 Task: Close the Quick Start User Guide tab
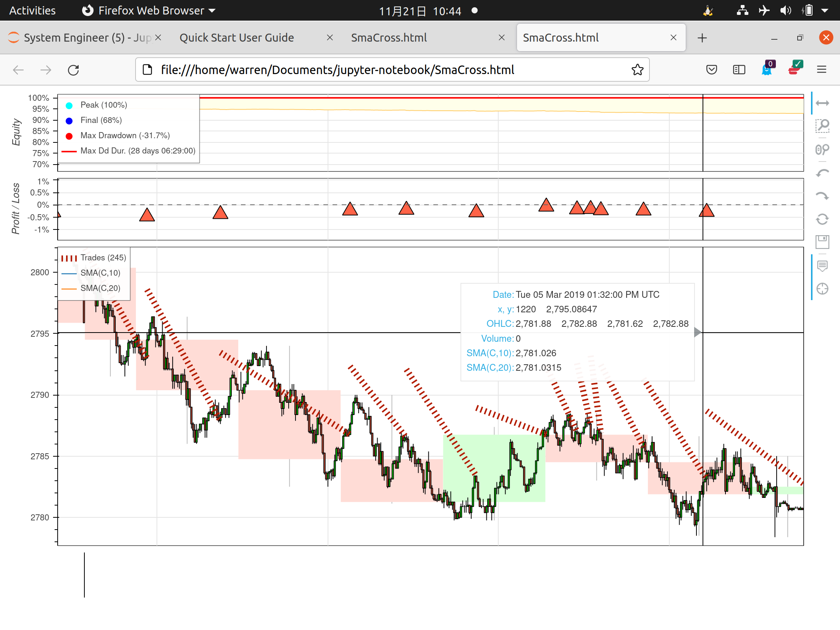330,38
